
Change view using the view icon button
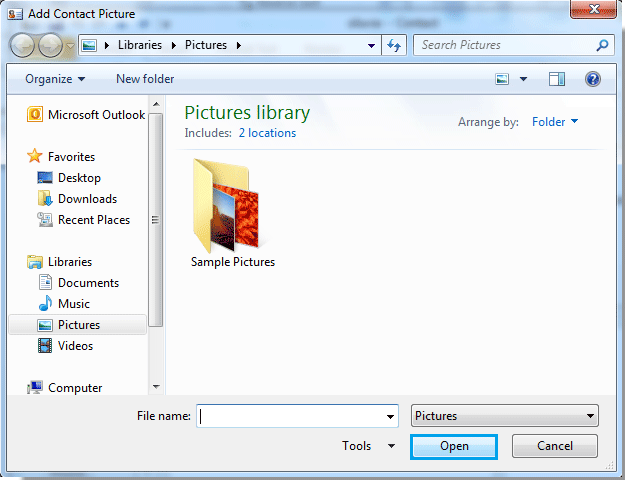click(502, 79)
